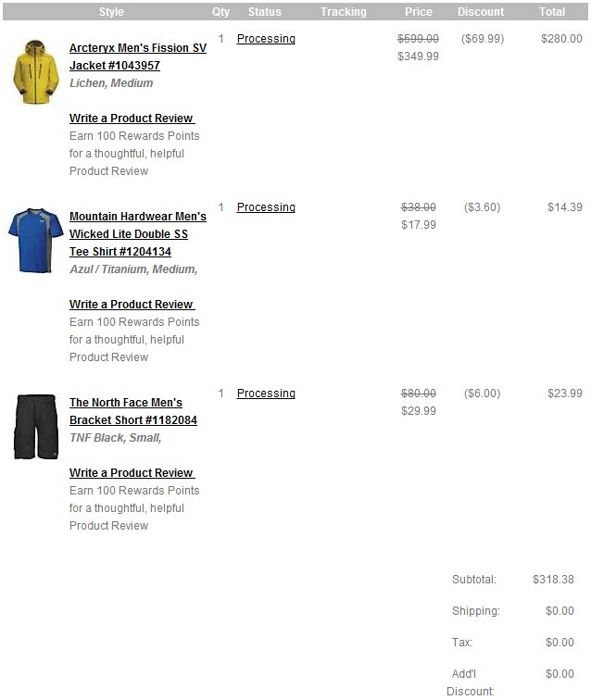
Task: Click the Tracking column header
Action: [x=343, y=12]
